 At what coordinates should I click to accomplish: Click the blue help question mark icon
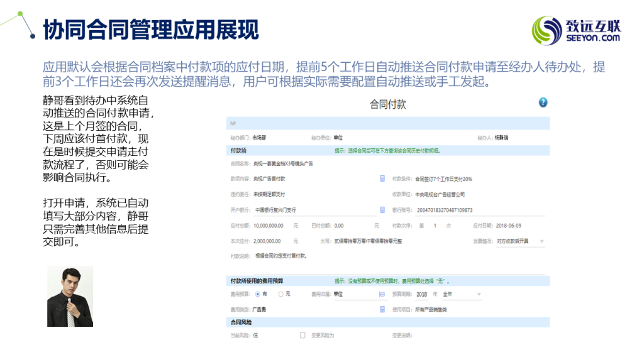click(x=543, y=102)
